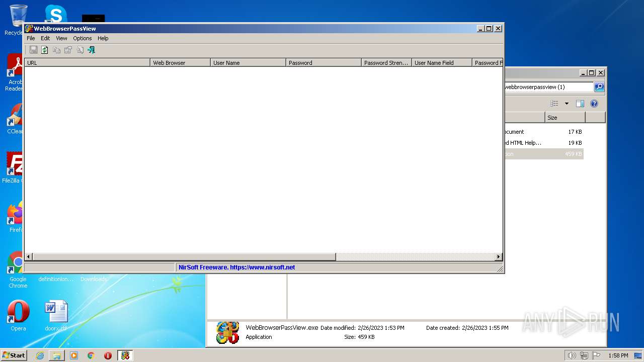
Task: Sort by the User Name Field column header
Action: coord(442,63)
